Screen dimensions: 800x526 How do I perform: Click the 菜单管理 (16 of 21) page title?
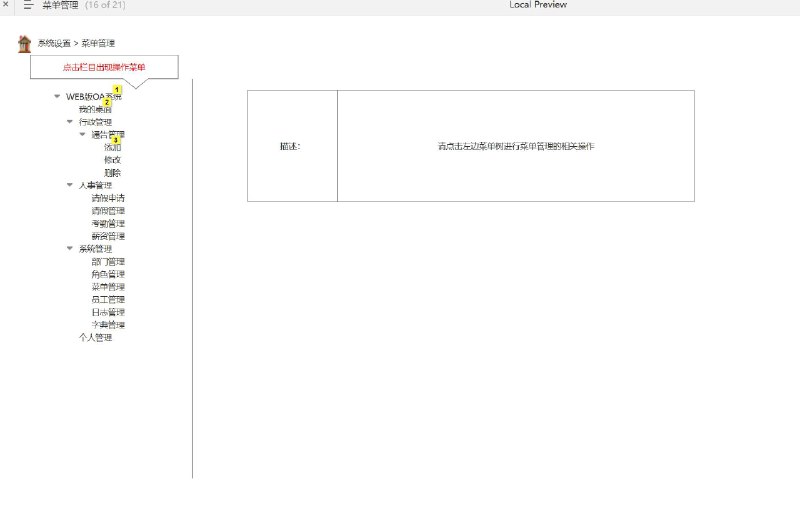point(84,5)
